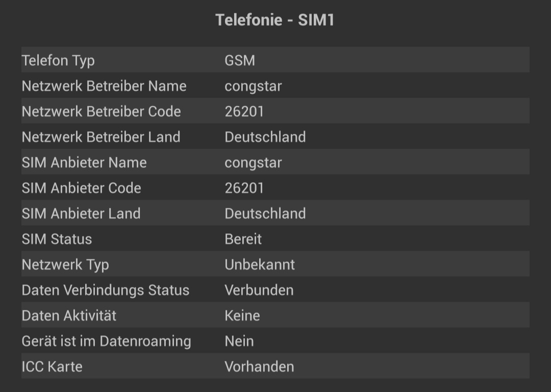Select Deutschland in Netzwerk Betreiber Land row
The image size is (551, 392).
265,137
